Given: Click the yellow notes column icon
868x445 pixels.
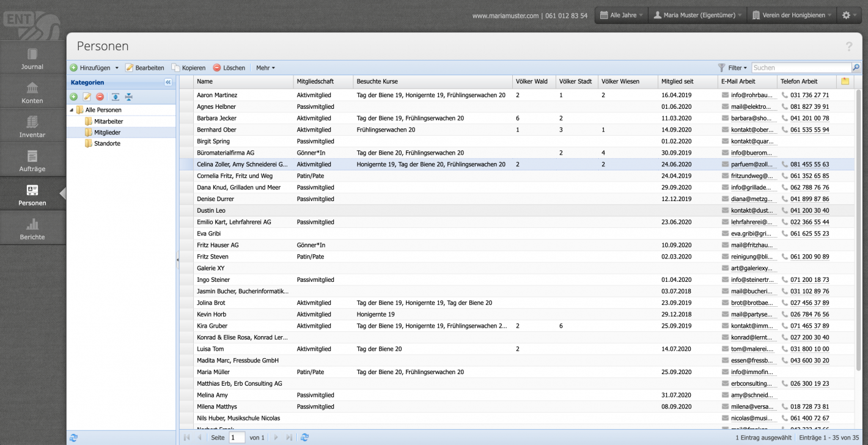Looking at the screenshot, I should 845,81.
